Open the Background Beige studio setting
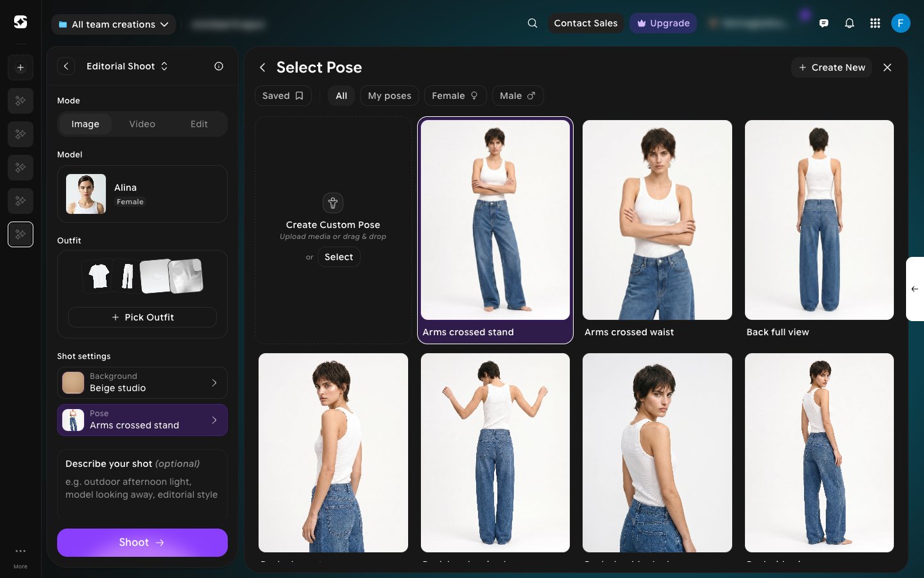The height and width of the screenshot is (578, 924). pos(142,383)
